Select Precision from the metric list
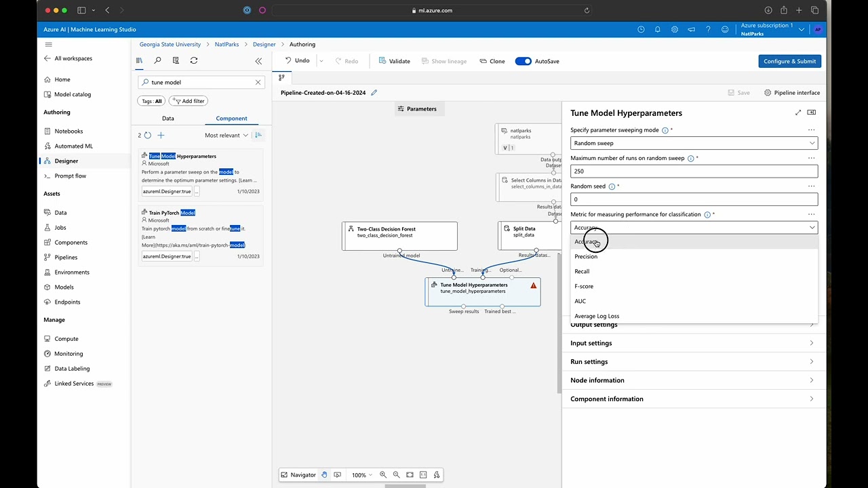 pos(694,256)
